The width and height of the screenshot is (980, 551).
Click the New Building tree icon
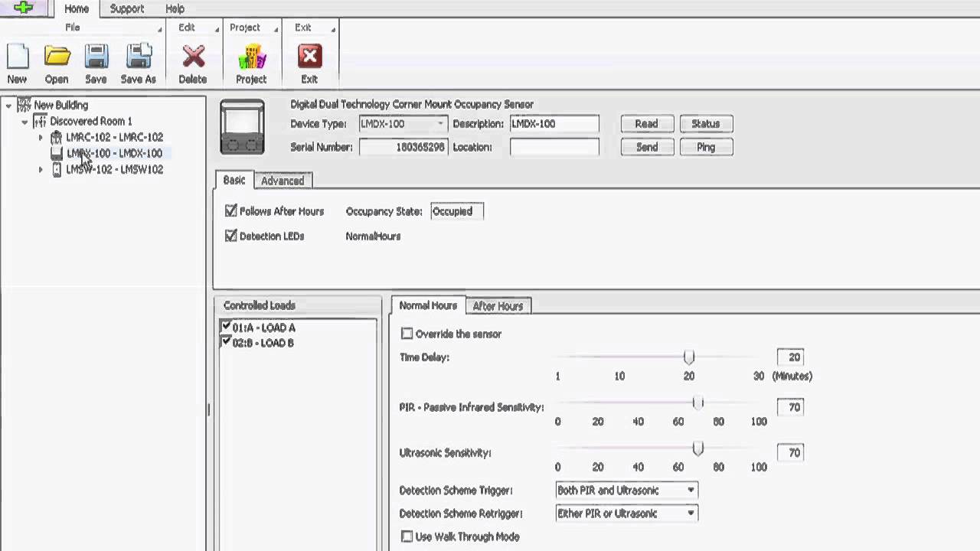pyautogui.click(x=24, y=104)
